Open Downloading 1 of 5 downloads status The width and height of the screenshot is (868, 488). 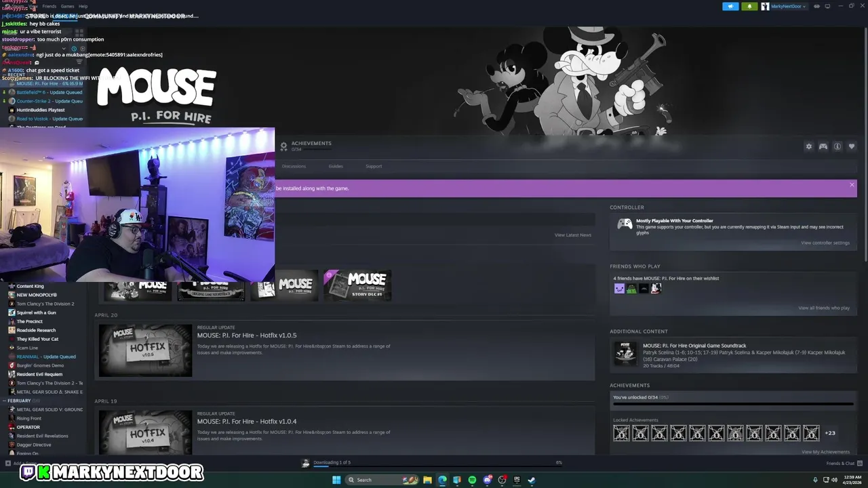(332, 462)
